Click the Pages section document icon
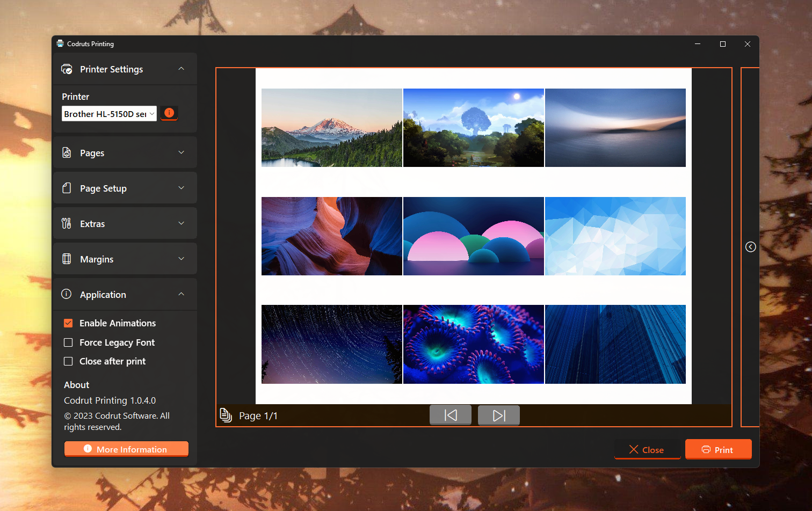The image size is (812, 511). [67, 153]
